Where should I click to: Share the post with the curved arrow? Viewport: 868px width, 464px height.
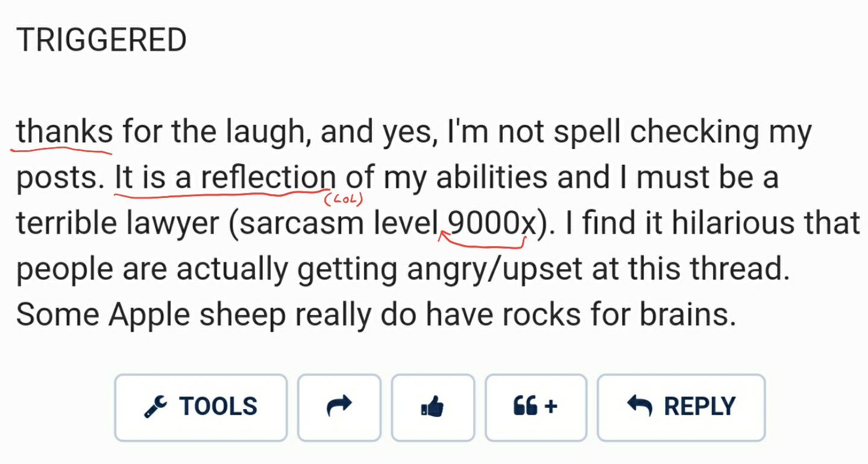tap(339, 408)
